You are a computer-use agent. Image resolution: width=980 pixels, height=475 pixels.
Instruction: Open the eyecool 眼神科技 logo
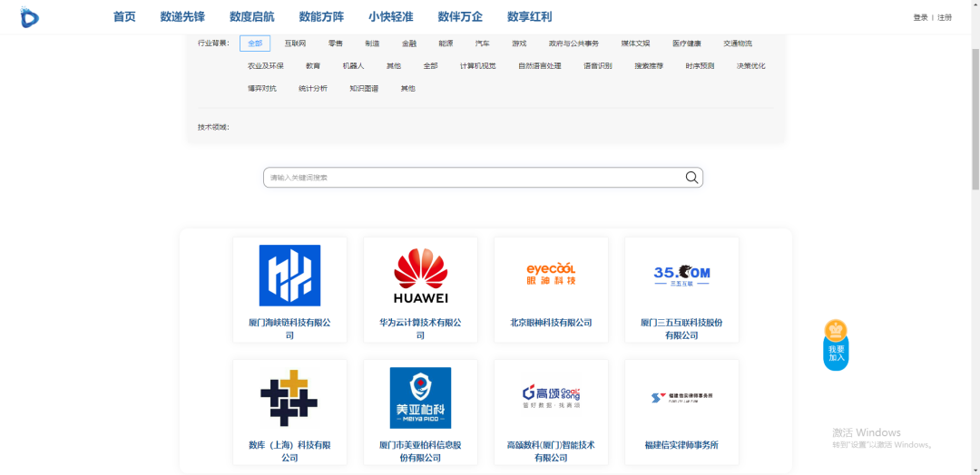pyautogui.click(x=551, y=274)
